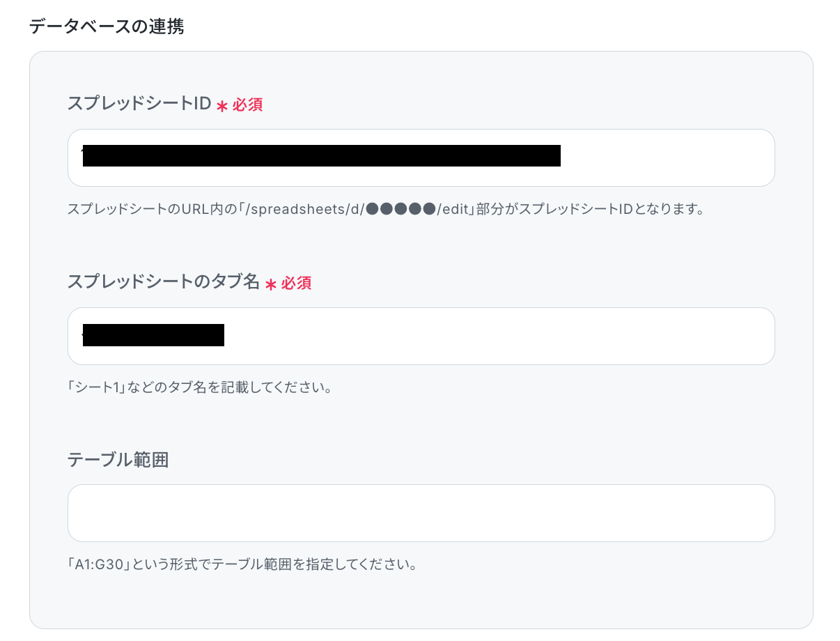Select the テーブル範囲 field label
840x641 pixels.
click(118, 460)
